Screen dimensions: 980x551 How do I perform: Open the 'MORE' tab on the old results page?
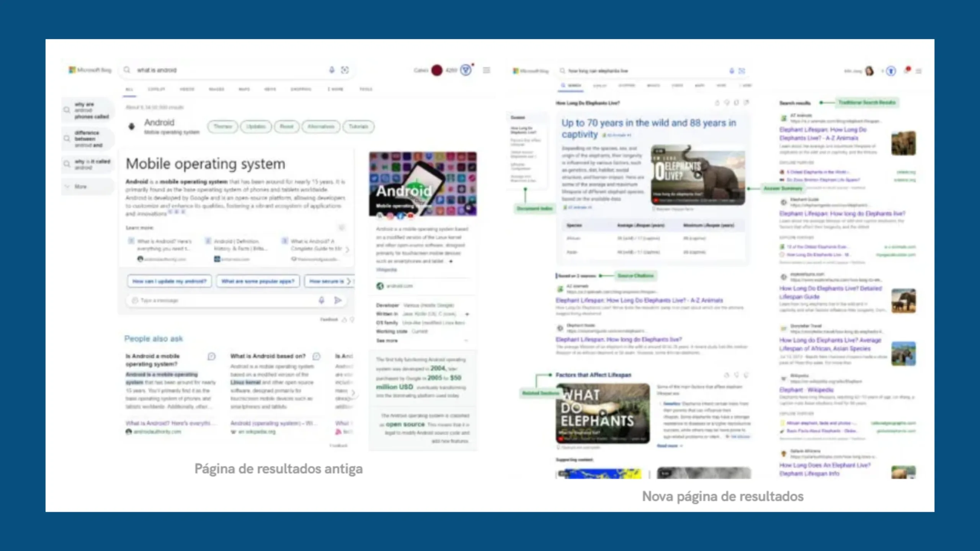pyautogui.click(x=335, y=89)
